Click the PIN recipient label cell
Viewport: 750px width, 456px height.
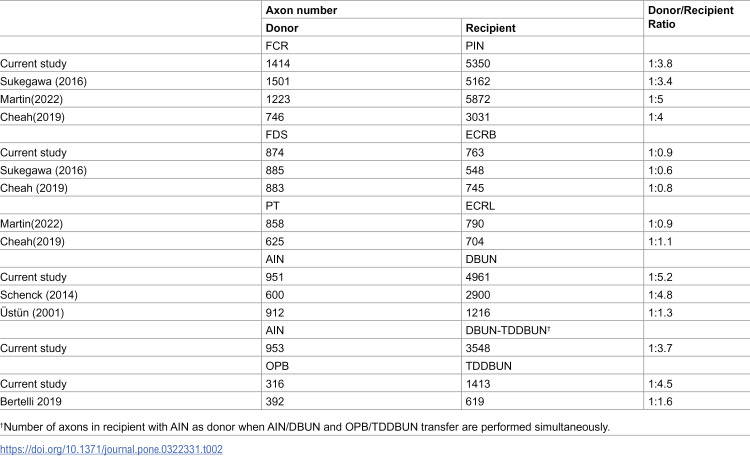pos(474,46)
